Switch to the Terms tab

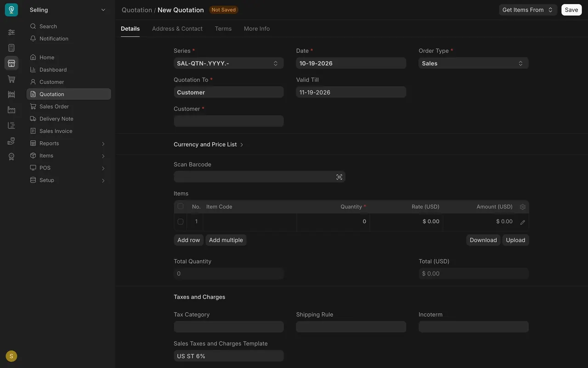pyautogui.click(x=223, y=29)
